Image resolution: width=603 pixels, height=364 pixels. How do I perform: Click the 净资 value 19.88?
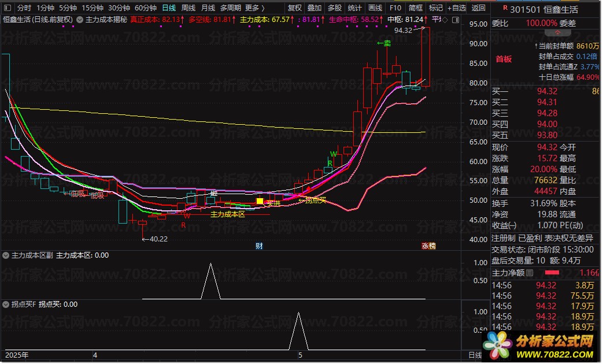point(547,214)
